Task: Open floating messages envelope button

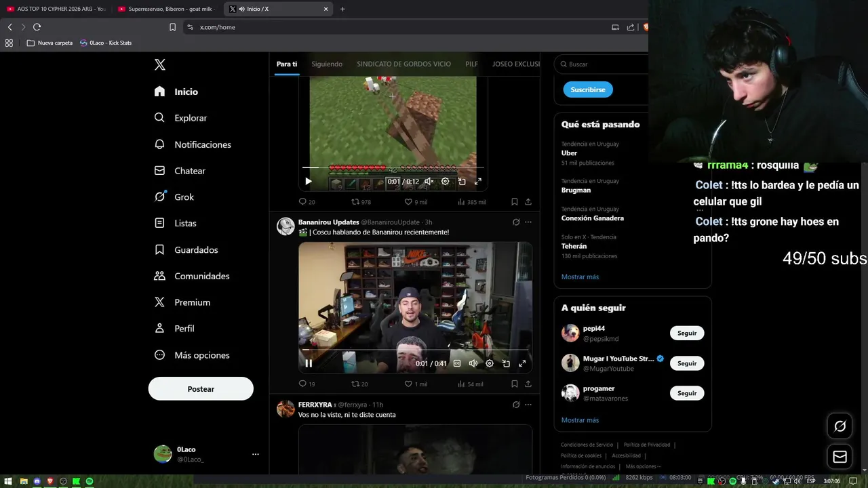Action: click(840, 457)
